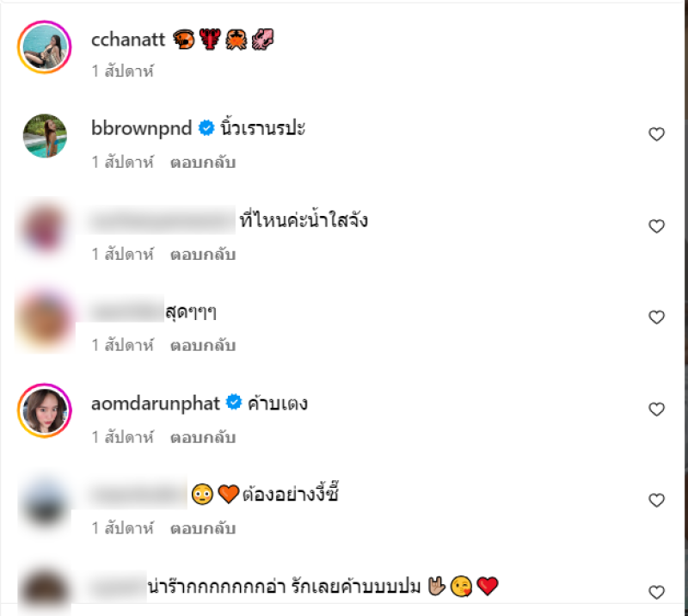Reply to the 'ที่ไหนค่ะน้ำใสจัง' comment
This screenshot has height=616, width=688.
(x=202, y=254)
